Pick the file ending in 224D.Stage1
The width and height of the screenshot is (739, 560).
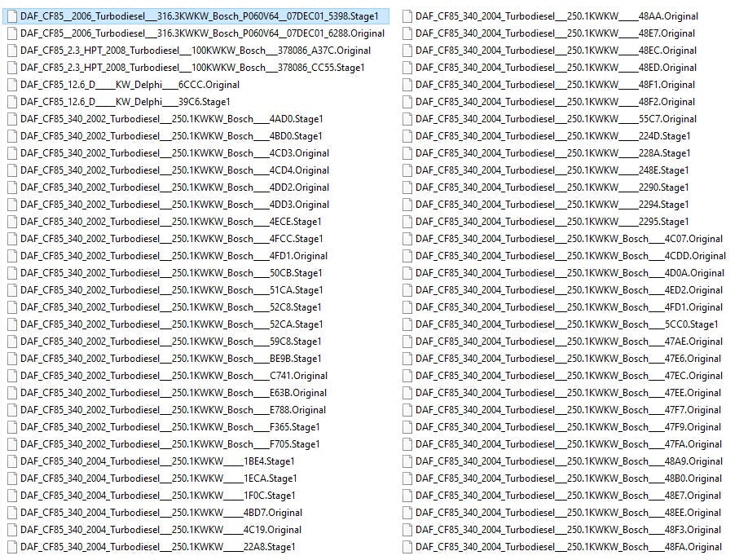click(x=552, y=136)
